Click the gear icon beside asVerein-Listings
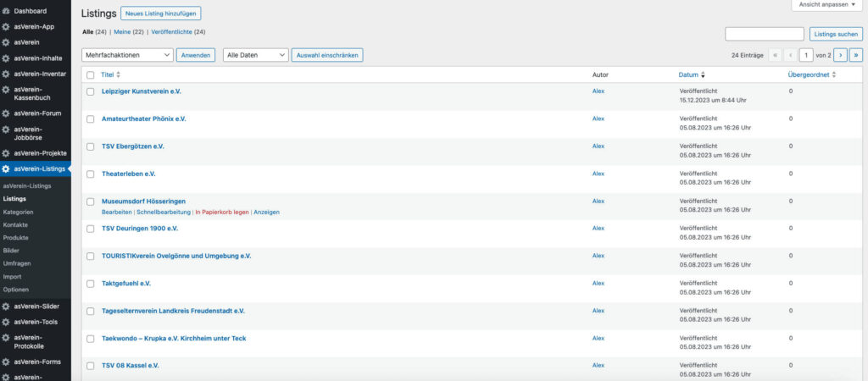The image size is (868, 381). pyautogui.click(x=6, y=168)
